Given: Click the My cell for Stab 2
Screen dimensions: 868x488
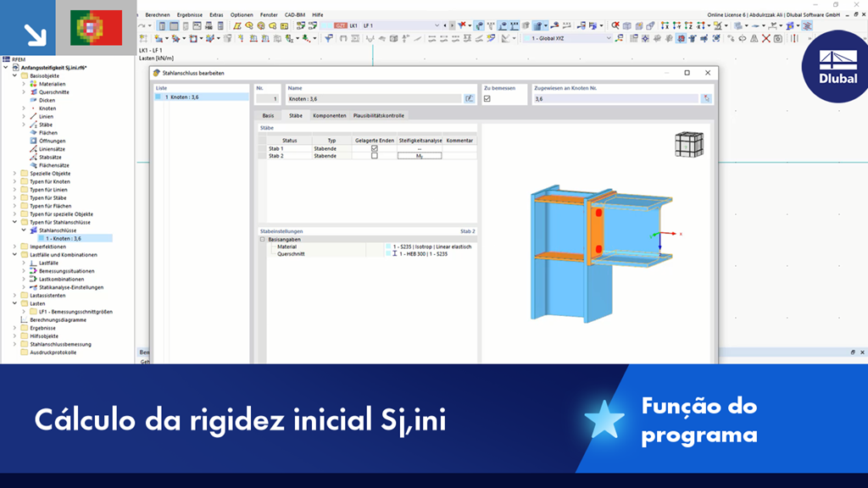Looking at the screenshot, I should point(420,156).
